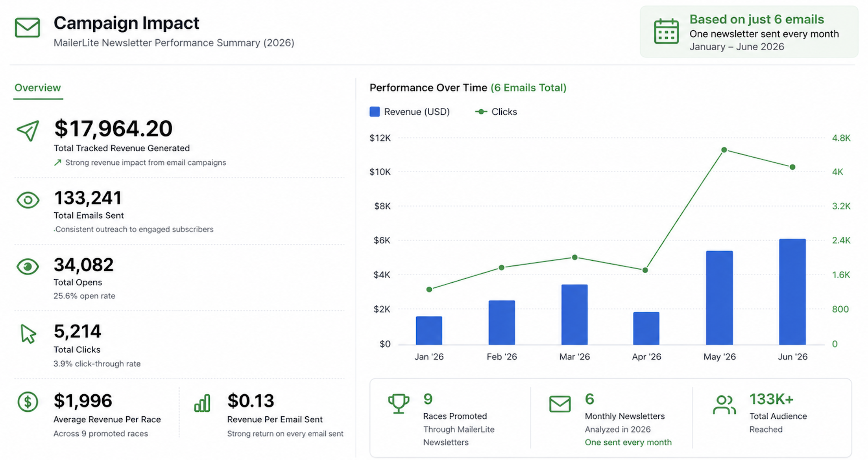Image resolution: width=868 pixels, height=460 pixels.
Task: Click the Jun '26 revenue bar
Action: [792, 292]
